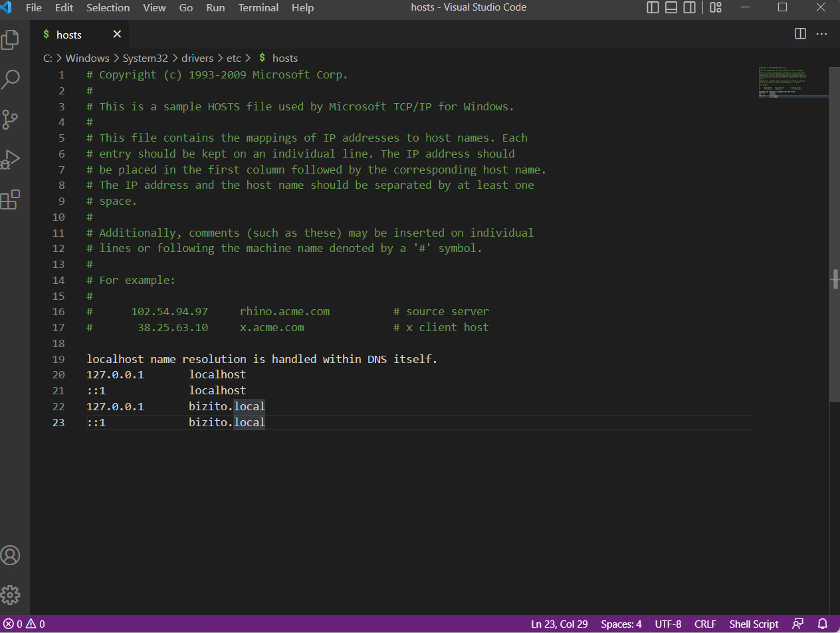Toggle the secondary side bar from the title bar
The height and width of the screenshot is (633, 840).
(690, 8)
